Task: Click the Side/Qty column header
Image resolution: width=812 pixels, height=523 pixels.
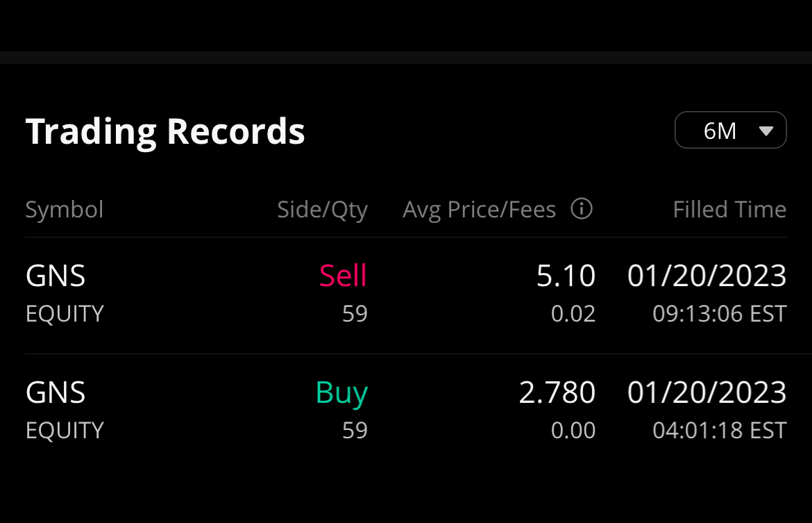Action: (322, 209)
